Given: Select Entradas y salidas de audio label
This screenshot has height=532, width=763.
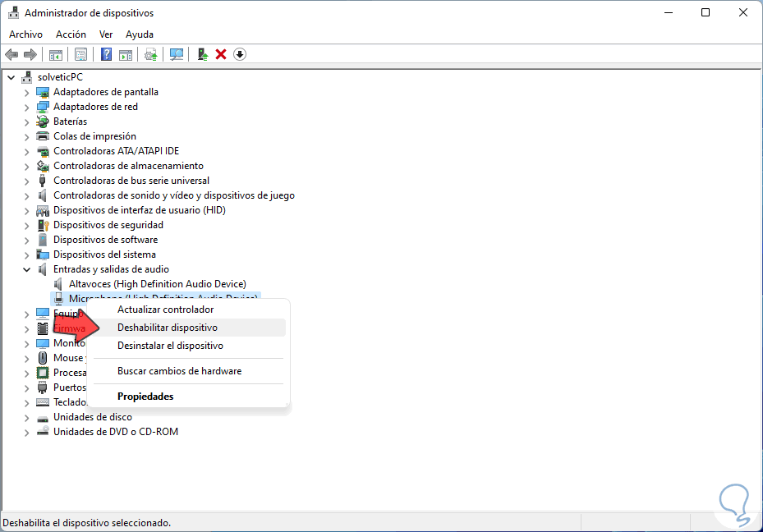Looking at the screenshot, I should coord(111,269).
